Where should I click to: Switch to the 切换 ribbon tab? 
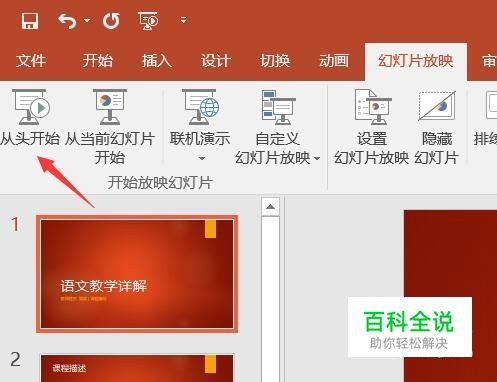point(275,61)
